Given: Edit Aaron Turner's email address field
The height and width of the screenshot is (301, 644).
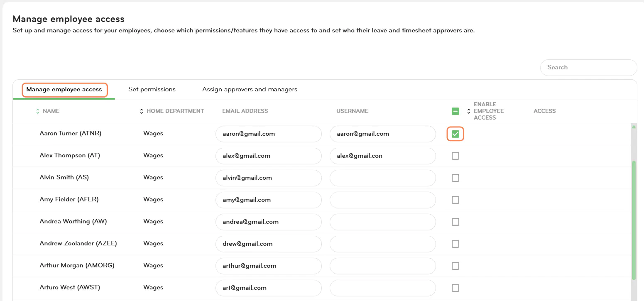Looking at the screenshot, I should 269,134.
